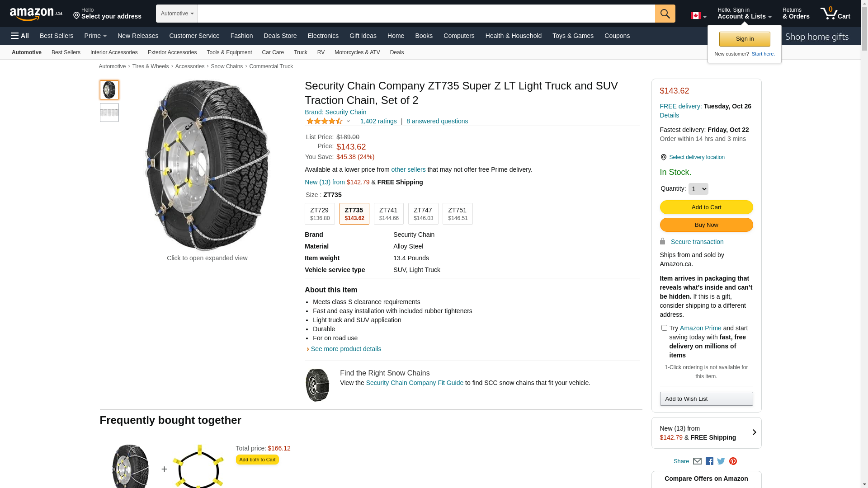The image size is (868, 488).
Task: Share product via email icon
Action: (697, 461)
